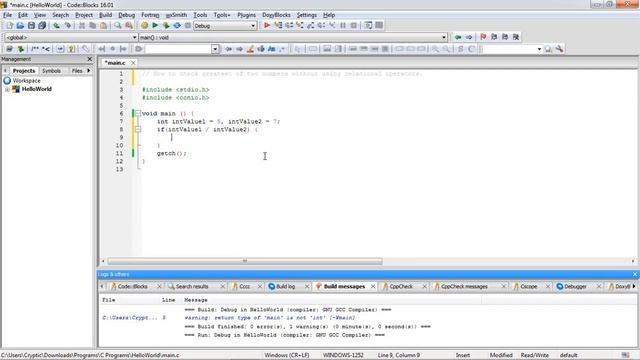
Task: Close the Management panel
Action: 90,59
